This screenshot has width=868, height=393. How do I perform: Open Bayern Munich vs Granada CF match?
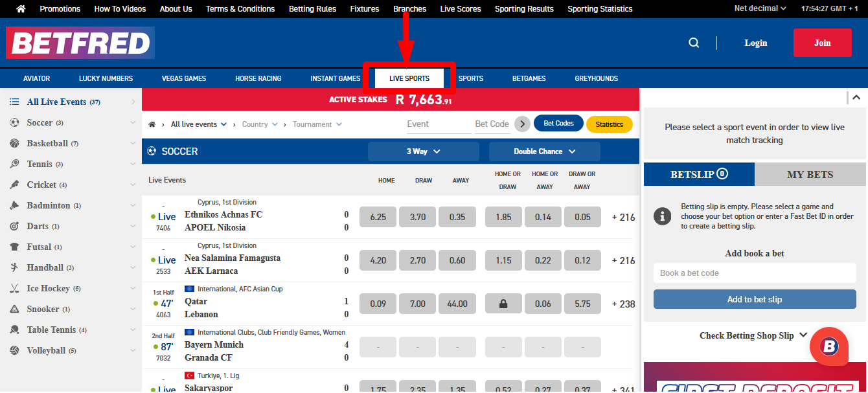[214, 351]
